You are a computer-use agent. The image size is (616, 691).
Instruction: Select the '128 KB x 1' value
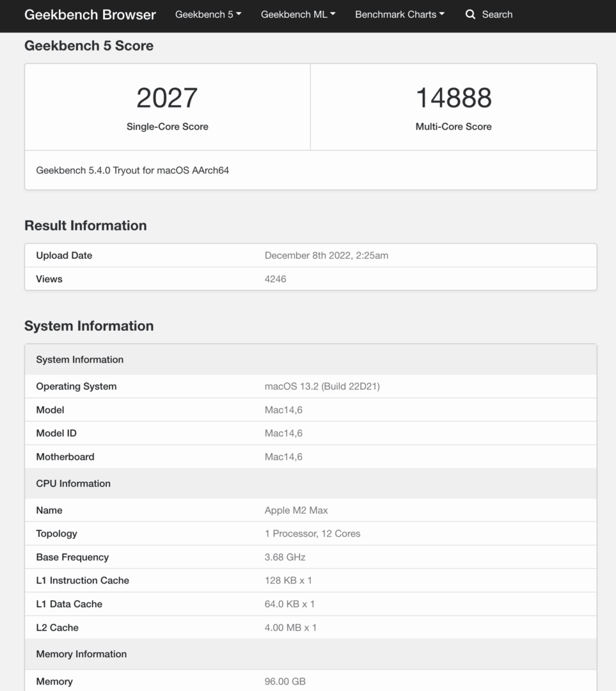[288, 580]
